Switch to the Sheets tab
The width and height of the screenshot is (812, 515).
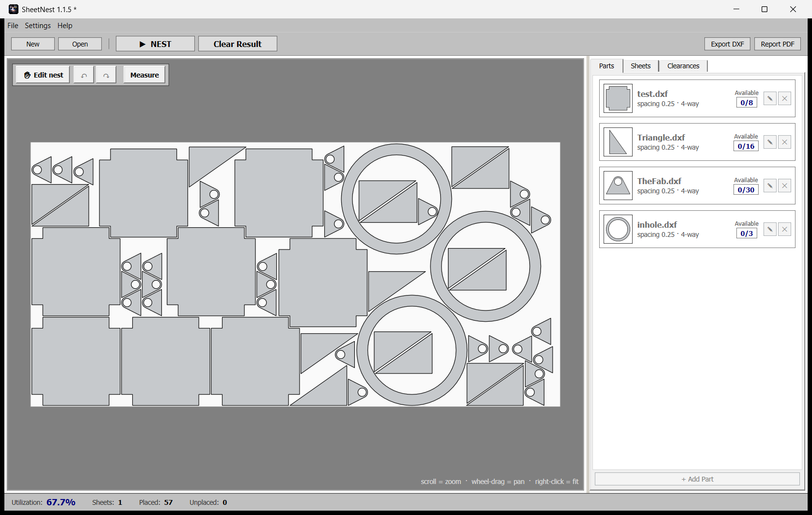point(640,66)
